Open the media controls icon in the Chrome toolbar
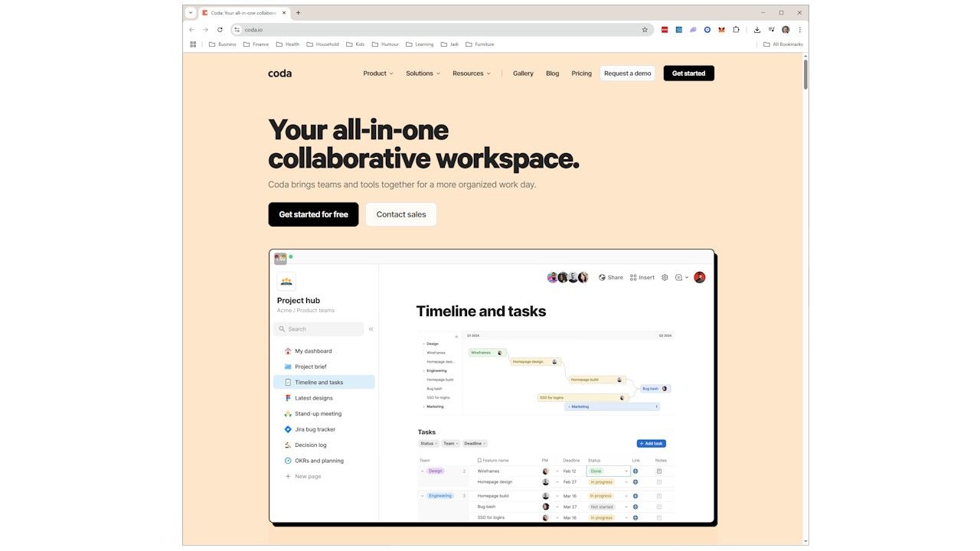The width and height of the screenshot is (980, 551). pyautogui.click(x=771, y=30)
